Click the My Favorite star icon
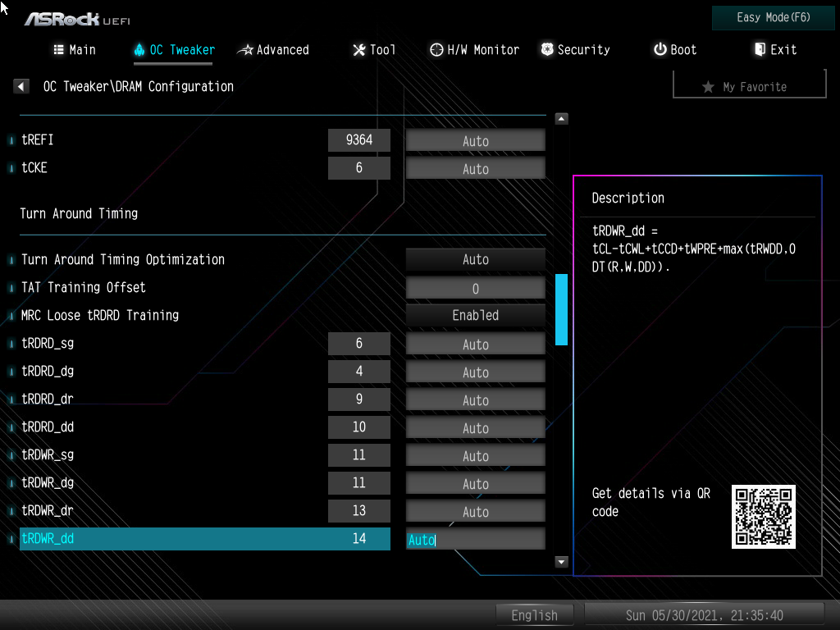 pyautogui.click(x=708, y=87)
